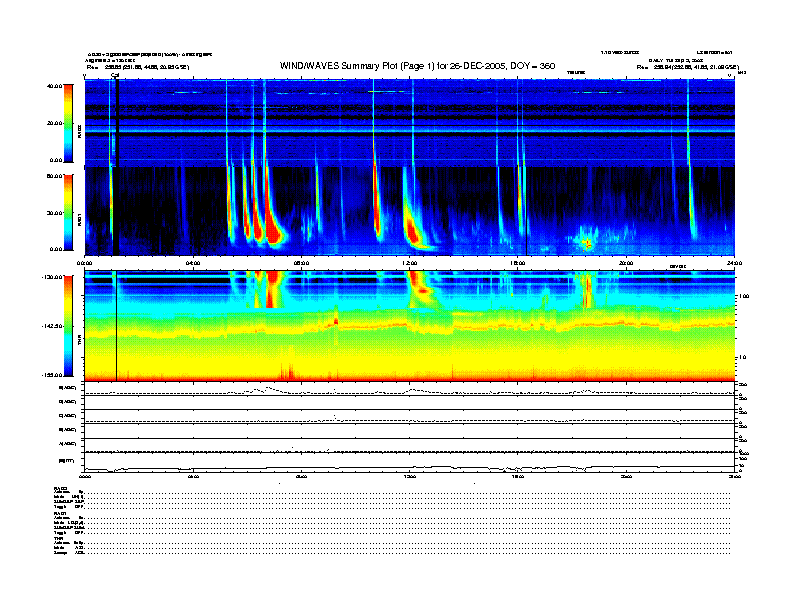Click the 24:00 tick under the RAD1 spectrogram

(x=733, y=263)
